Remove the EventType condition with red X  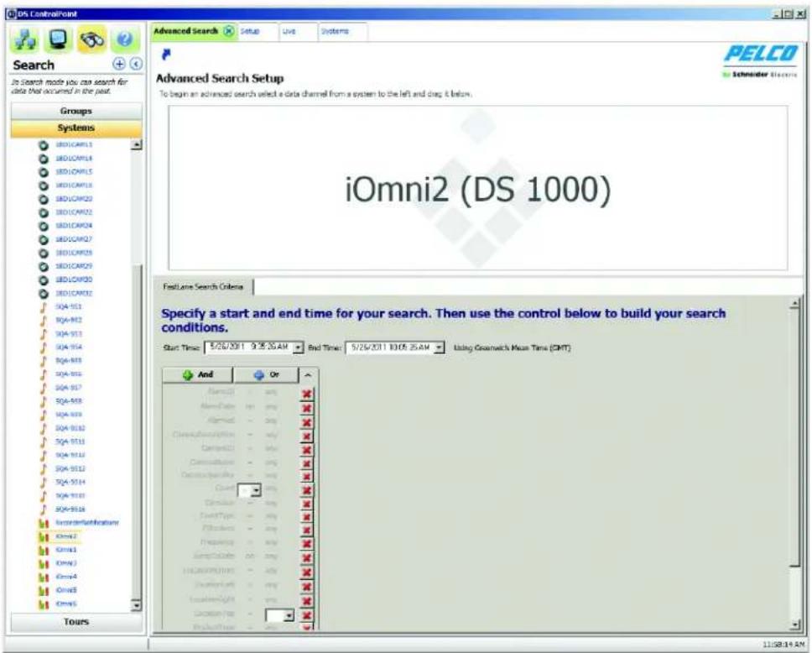tap(306, 517)
